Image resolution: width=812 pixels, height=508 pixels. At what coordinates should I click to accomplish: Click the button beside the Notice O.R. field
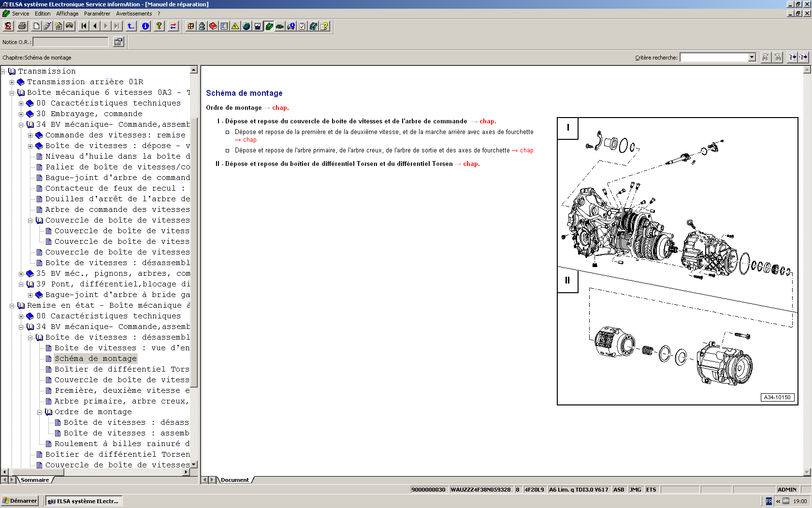click(x=118, y=42)
